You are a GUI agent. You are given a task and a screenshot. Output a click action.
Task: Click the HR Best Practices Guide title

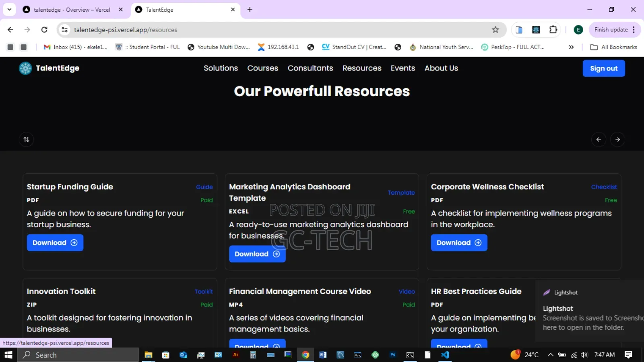point(476,291)
